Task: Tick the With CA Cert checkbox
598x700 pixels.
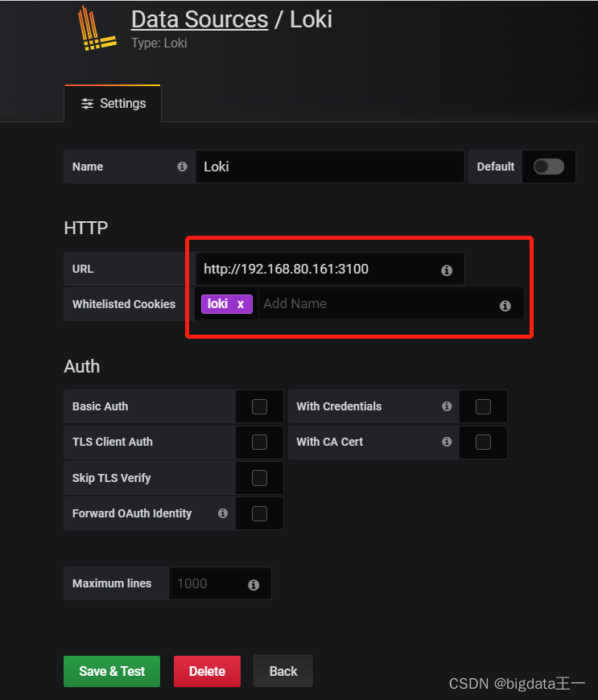Action: pos(483,442)
